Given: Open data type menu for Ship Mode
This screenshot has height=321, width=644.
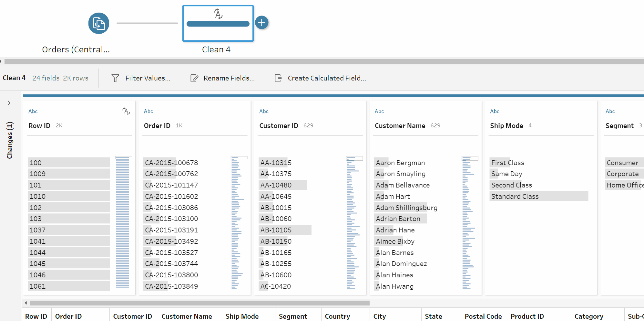Looking at the screenshot, I should coord(495,111).
